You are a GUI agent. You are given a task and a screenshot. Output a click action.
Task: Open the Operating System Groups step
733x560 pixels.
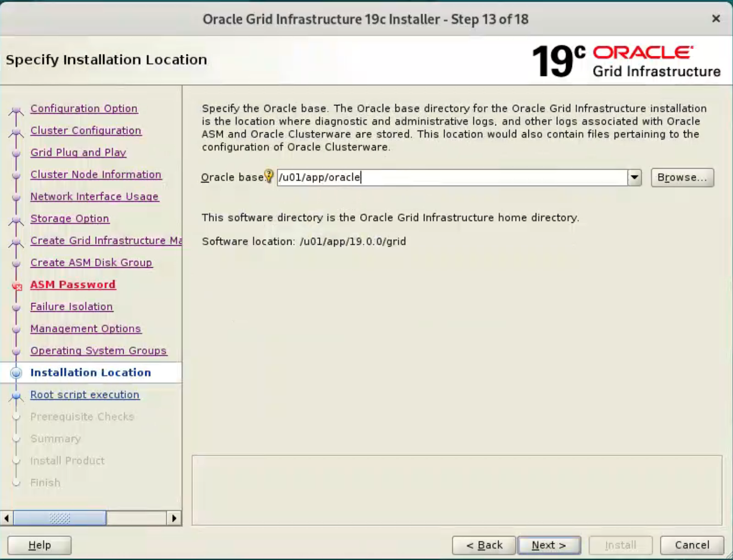(x=99, y=351)
